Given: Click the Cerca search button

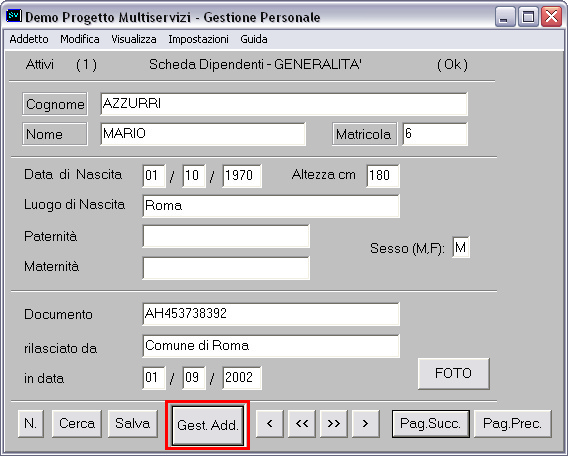Looking at the screenshot, I should click(x=76, y=423).
